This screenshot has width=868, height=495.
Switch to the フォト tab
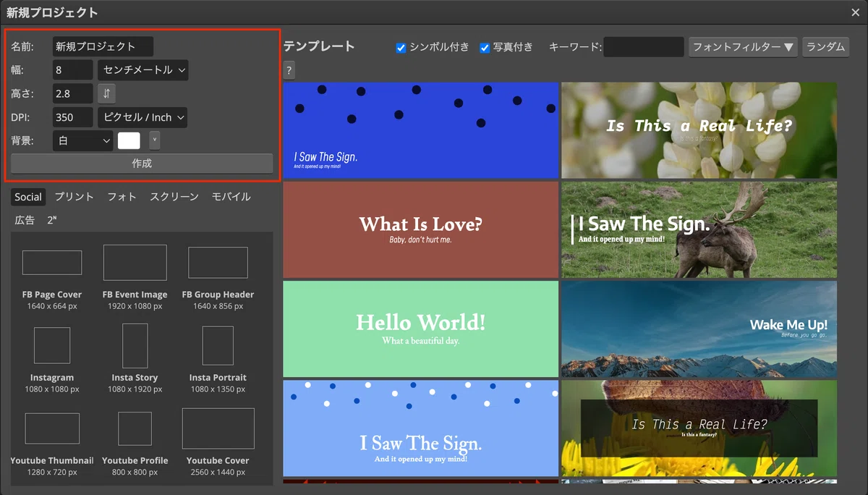click(122, 197)
